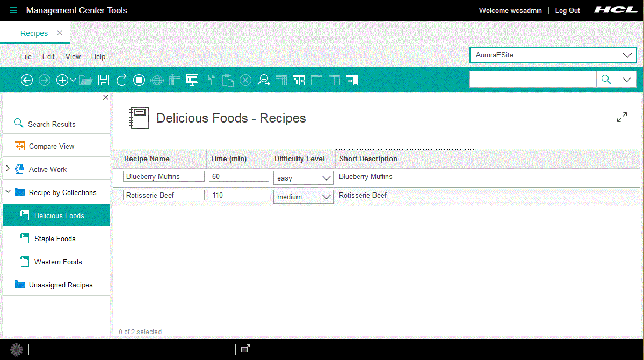
Task: Click the Rotisserie Beef time input field
Action: tap(238, 195)
